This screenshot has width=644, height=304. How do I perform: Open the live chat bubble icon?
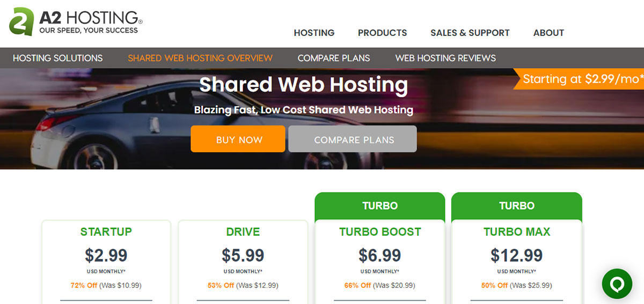(617, 284)
